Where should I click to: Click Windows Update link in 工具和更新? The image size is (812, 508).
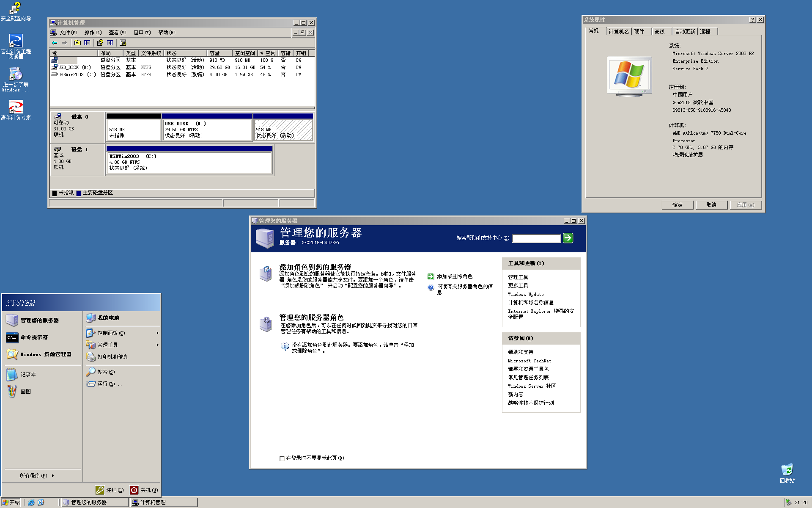(526, 294)
